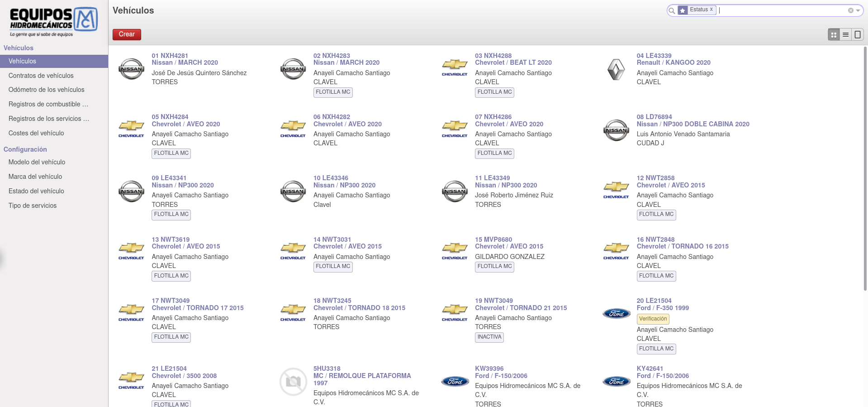This screenshot has height=407, width=868.
Task: Click Nissan logo of 11 LE43349 card
Action: [x=455, y=192]
